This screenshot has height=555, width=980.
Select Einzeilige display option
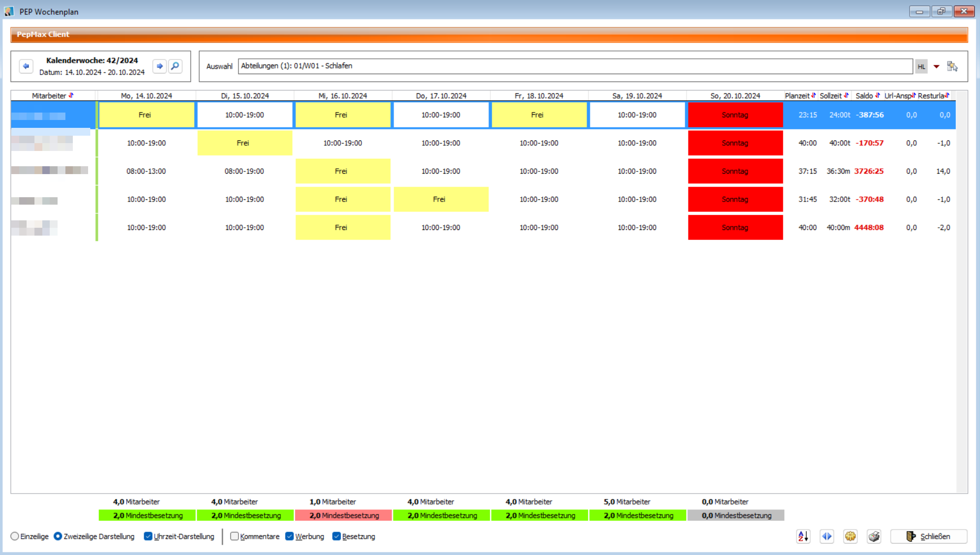(15, 536)
